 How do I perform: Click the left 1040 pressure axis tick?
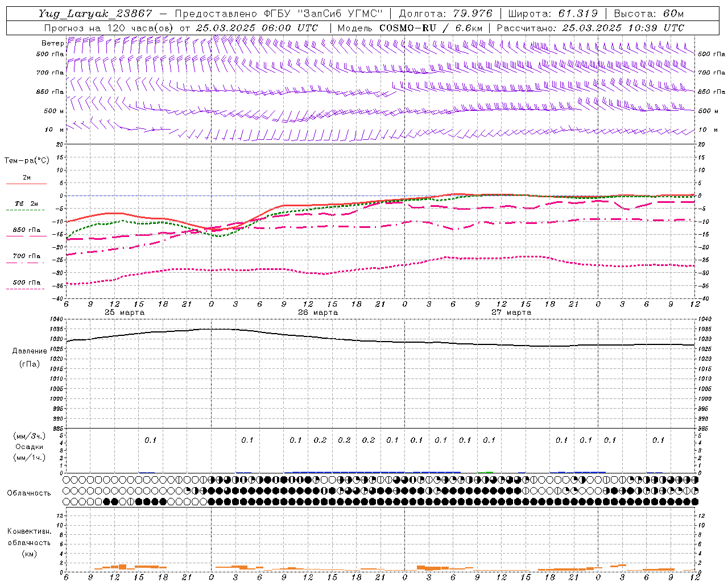(x=57, y=319)
